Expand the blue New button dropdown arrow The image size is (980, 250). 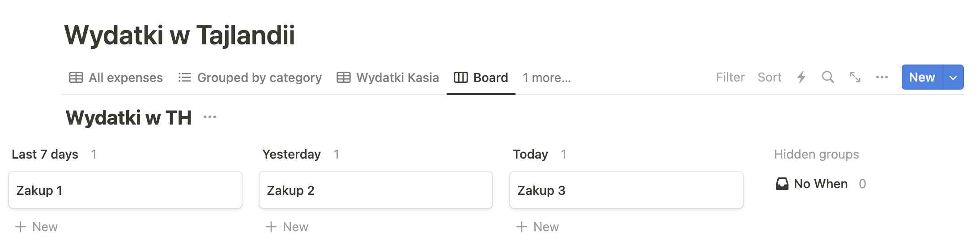coord(953,78)
